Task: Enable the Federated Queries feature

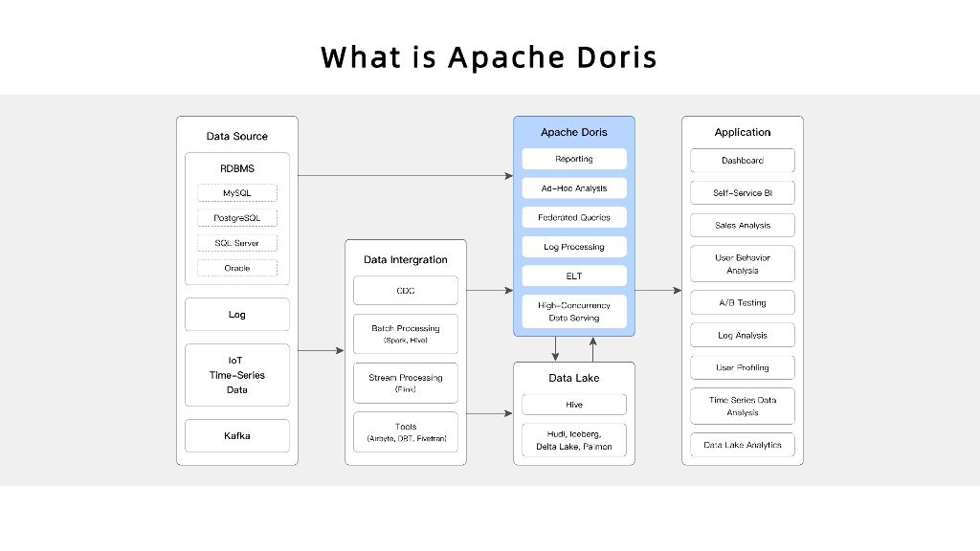Action: (x=573, y=217)
